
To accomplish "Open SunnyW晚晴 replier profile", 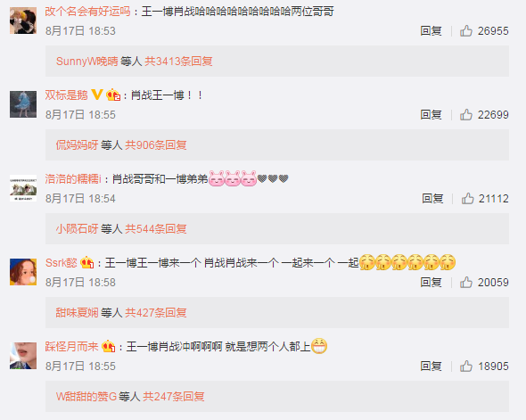I will tap(86, 62).
